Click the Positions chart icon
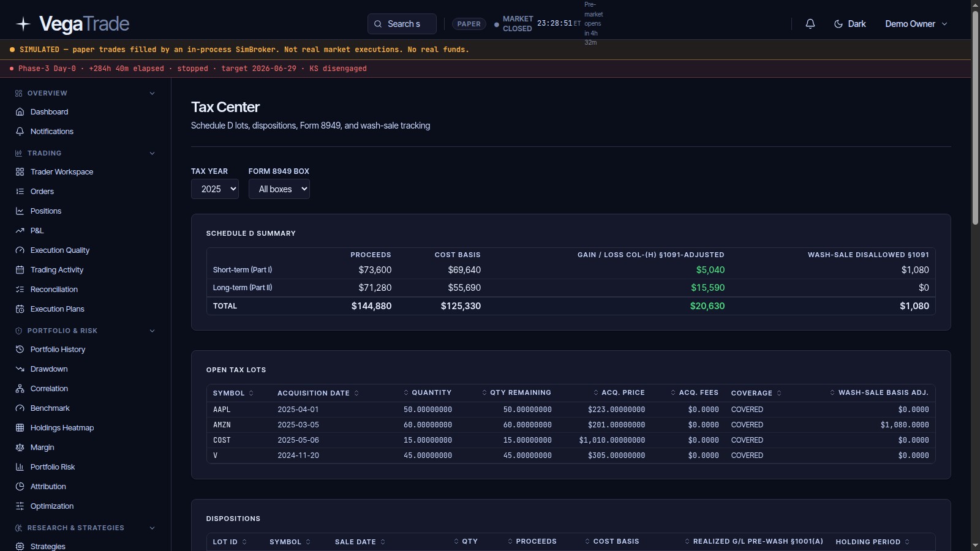 [20, 211]
